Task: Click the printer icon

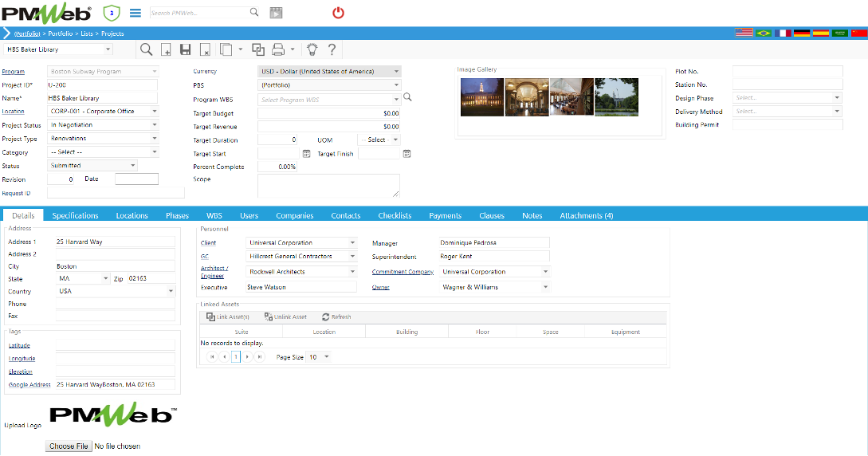Action: pyautogui.click(x=278, y=49)
